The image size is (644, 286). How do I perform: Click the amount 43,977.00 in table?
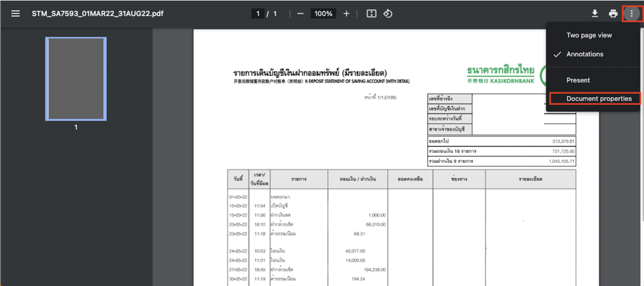pos(355,251)
